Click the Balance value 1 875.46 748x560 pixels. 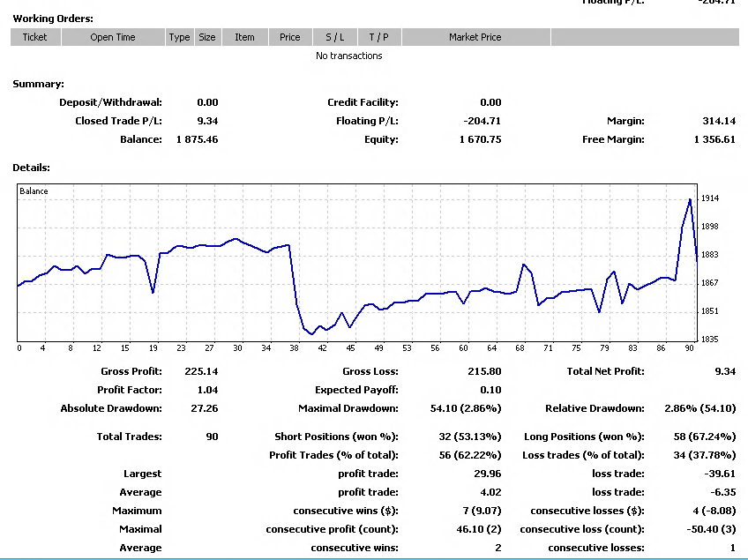(x=196, y=139)
